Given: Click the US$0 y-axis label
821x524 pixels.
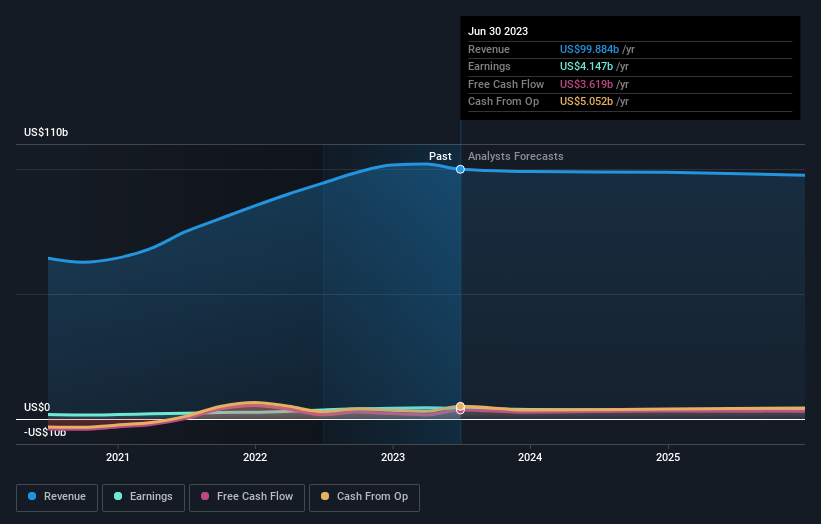Looking at the screenshot, I should [x=37, y=407].
